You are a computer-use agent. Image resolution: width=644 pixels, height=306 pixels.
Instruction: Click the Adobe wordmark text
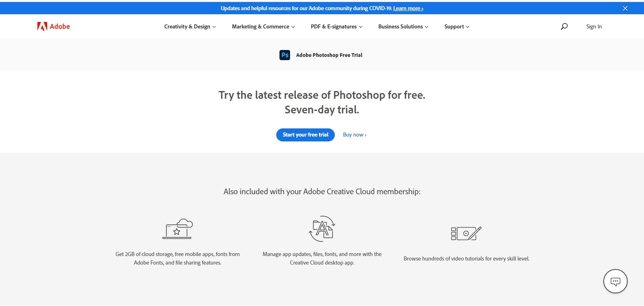click(60, 26)
